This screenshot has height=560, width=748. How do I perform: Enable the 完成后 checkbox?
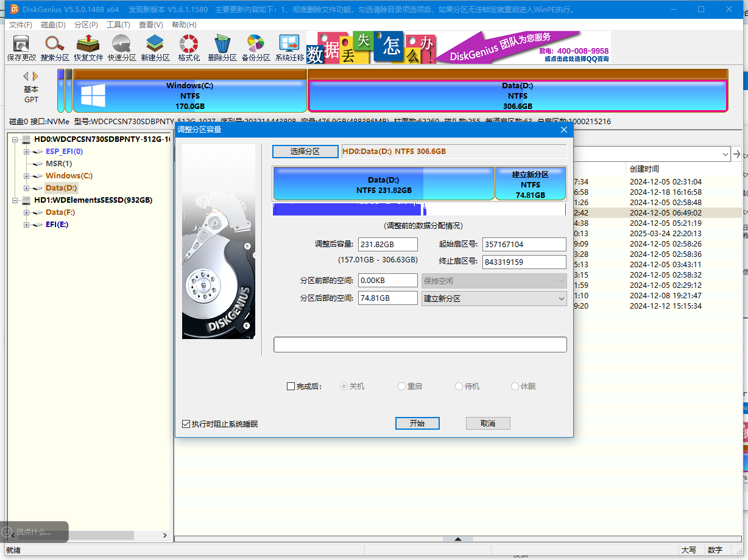point(291,387)
